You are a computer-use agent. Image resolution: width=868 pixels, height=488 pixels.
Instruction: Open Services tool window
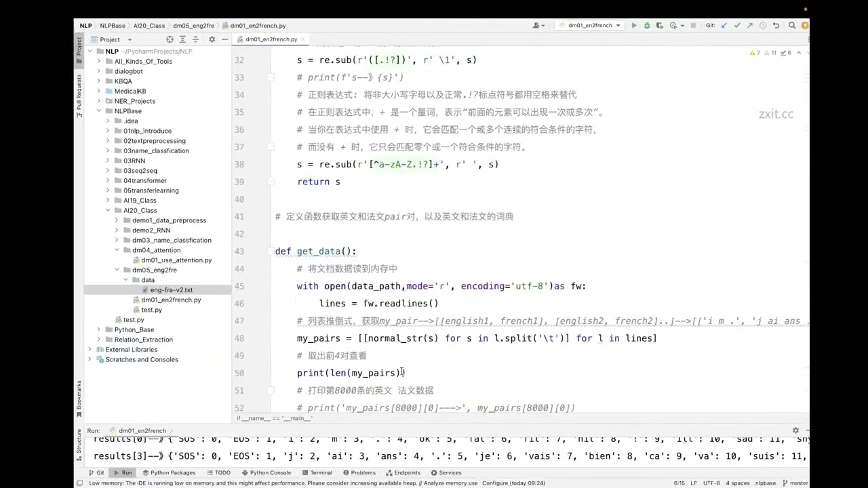coord(446,472)
